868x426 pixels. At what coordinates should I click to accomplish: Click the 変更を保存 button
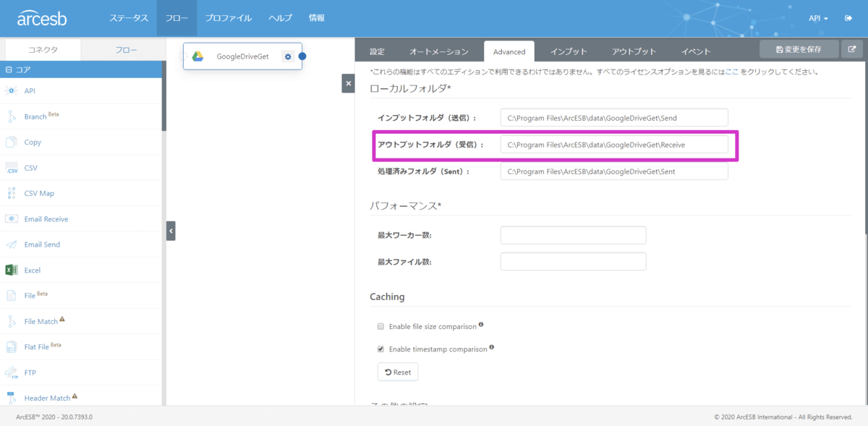click(x=799, y=49)
